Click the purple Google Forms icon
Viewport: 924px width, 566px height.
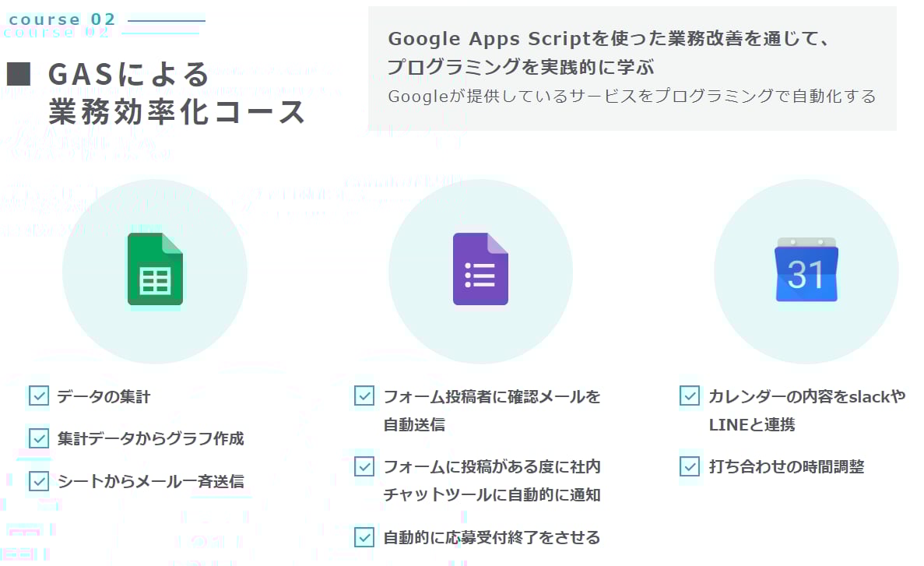pyautogui.click(x=480, y=269)
